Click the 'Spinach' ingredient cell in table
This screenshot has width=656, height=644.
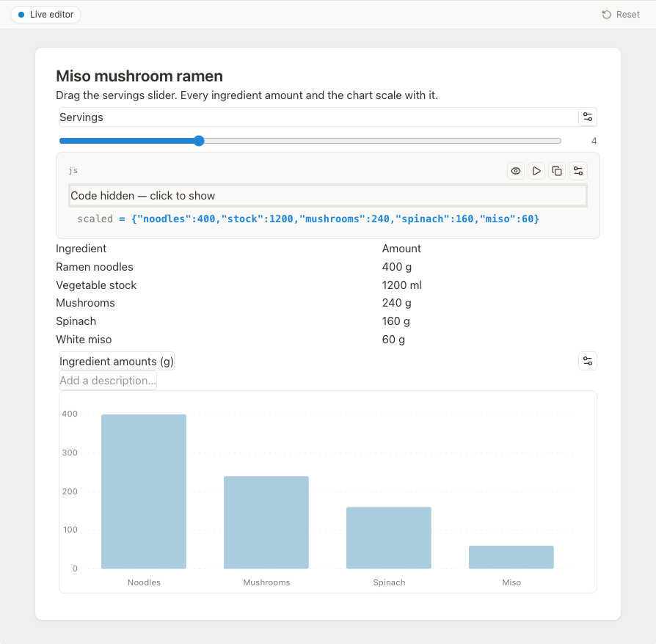pos(76,321)
